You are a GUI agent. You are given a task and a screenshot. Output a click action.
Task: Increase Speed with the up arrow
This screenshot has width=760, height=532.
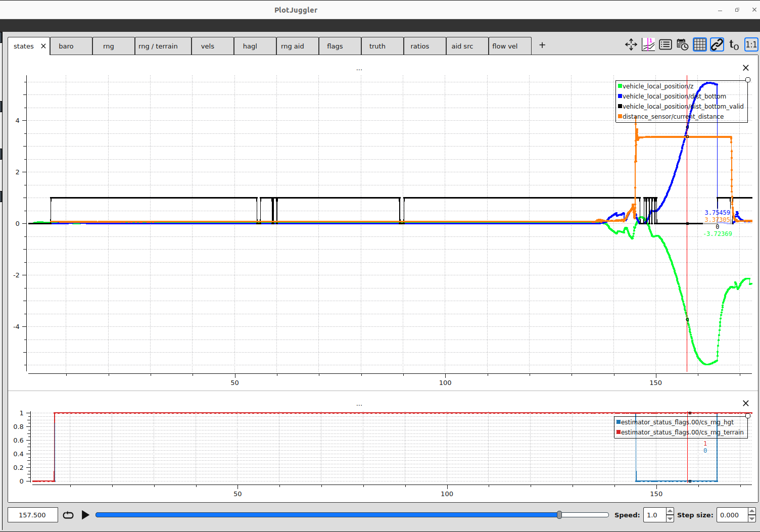click(670, 511)
